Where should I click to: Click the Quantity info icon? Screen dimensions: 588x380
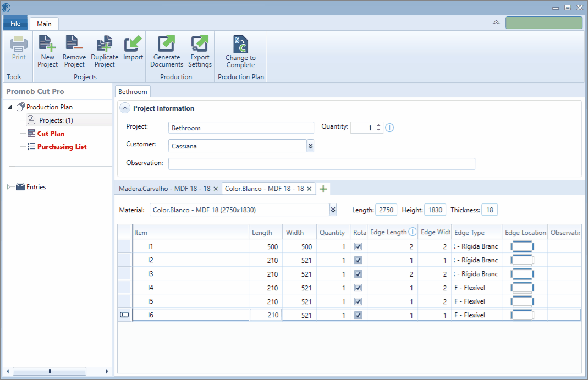(389, 128)
